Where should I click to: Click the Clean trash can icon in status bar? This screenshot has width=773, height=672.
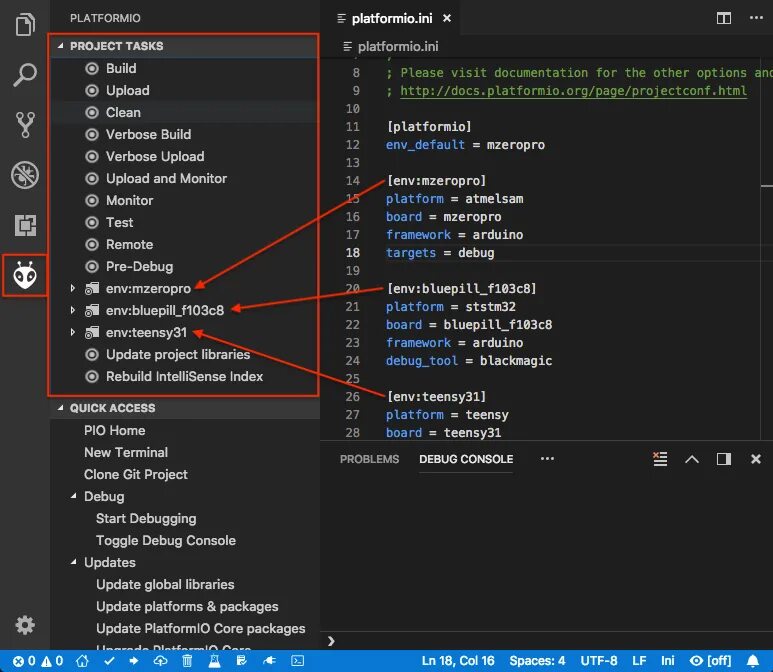(x=187, y=661)
